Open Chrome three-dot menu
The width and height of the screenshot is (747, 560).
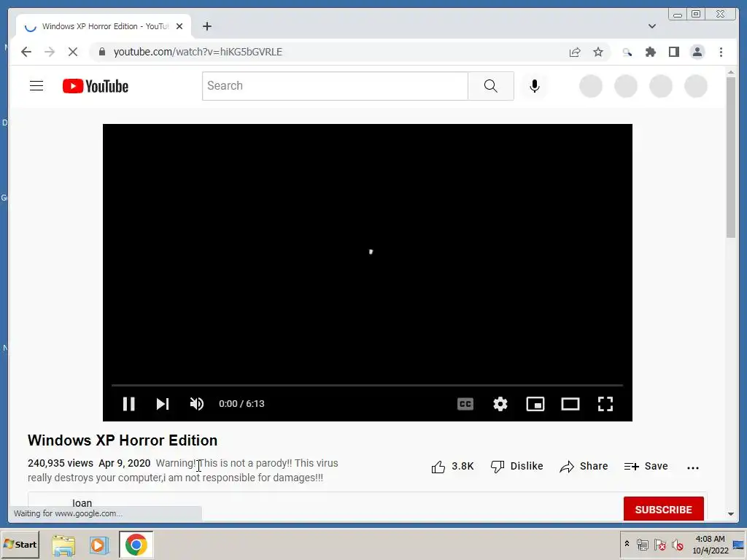[721, 52]
